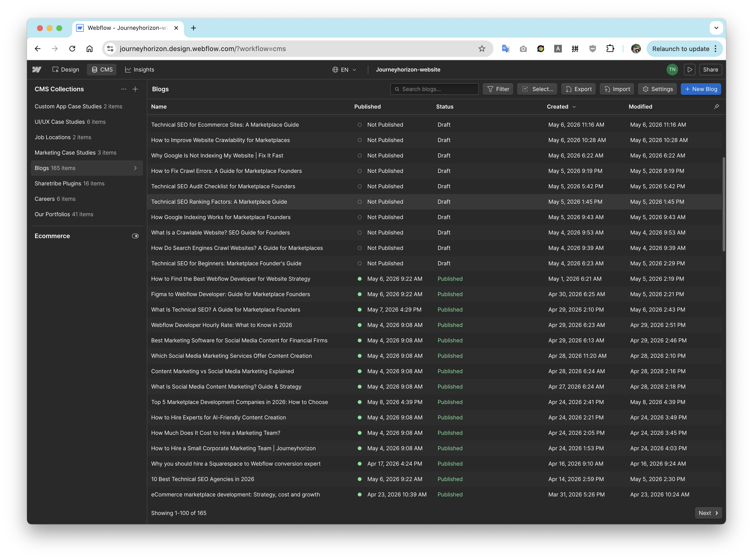Screen dimensions: 753x560
Task: Click the address bar URL
Action: 203,49
